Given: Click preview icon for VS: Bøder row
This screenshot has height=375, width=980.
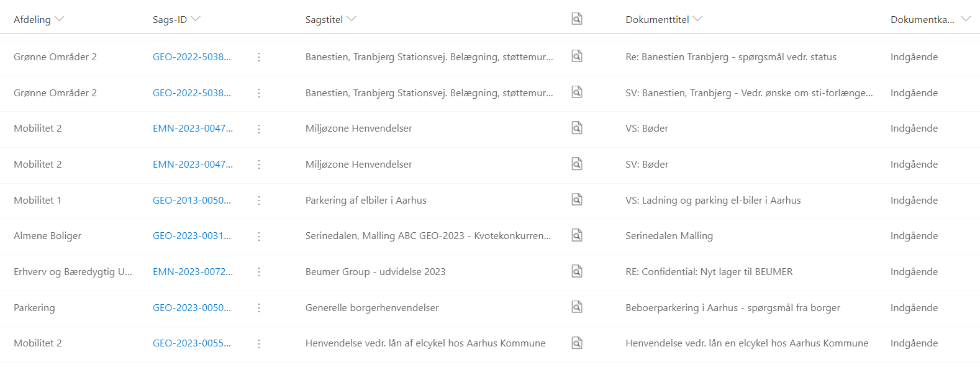Looking at the screenshot, I should click(577, 128).
